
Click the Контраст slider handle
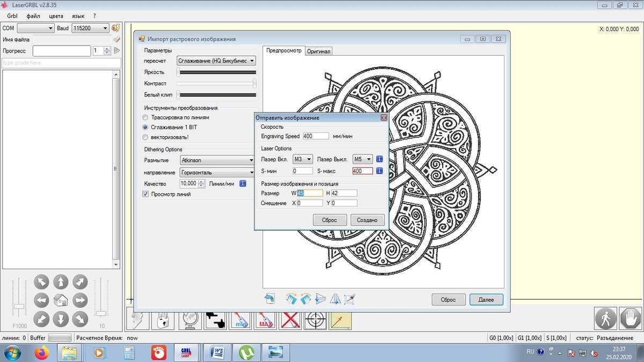pyautogui.click(x=254, y=84)
